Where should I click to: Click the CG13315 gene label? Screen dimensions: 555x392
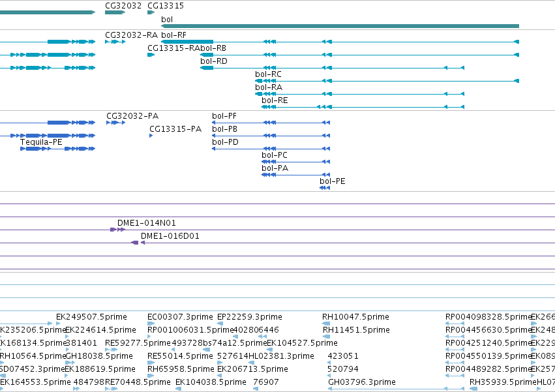166,6
